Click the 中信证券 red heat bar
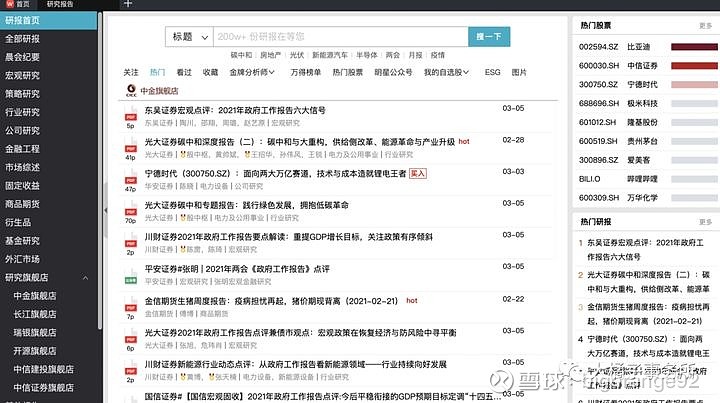This screenshot has height=403, width=720. [694, 66]
